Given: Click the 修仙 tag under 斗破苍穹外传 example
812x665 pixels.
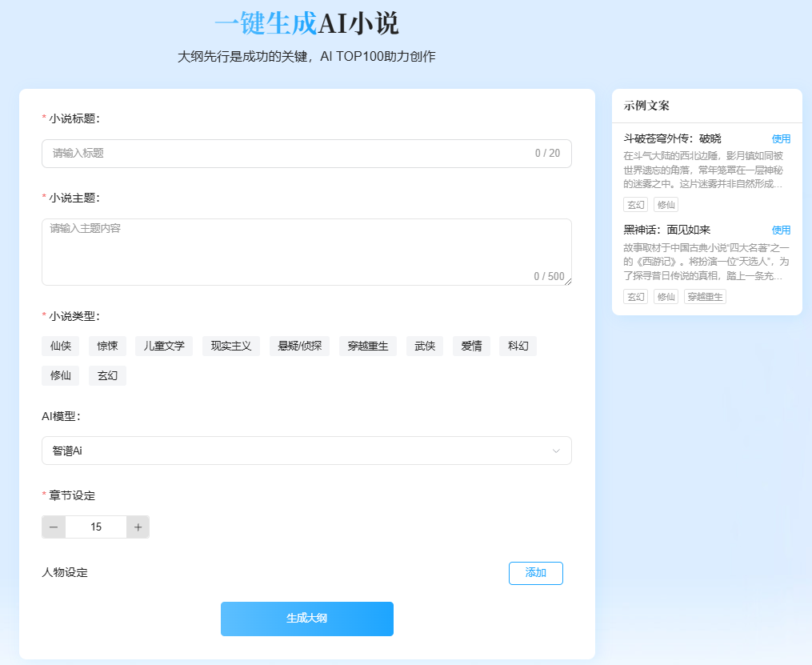Looking at the screenshot, I should point(666,205).
